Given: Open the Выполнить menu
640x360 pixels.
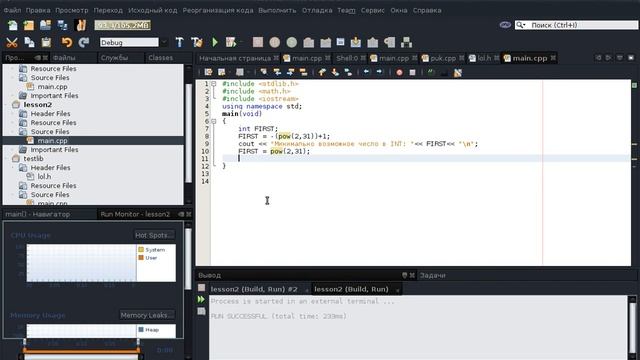Looking at the screenshot, I should tap(277, 10).
